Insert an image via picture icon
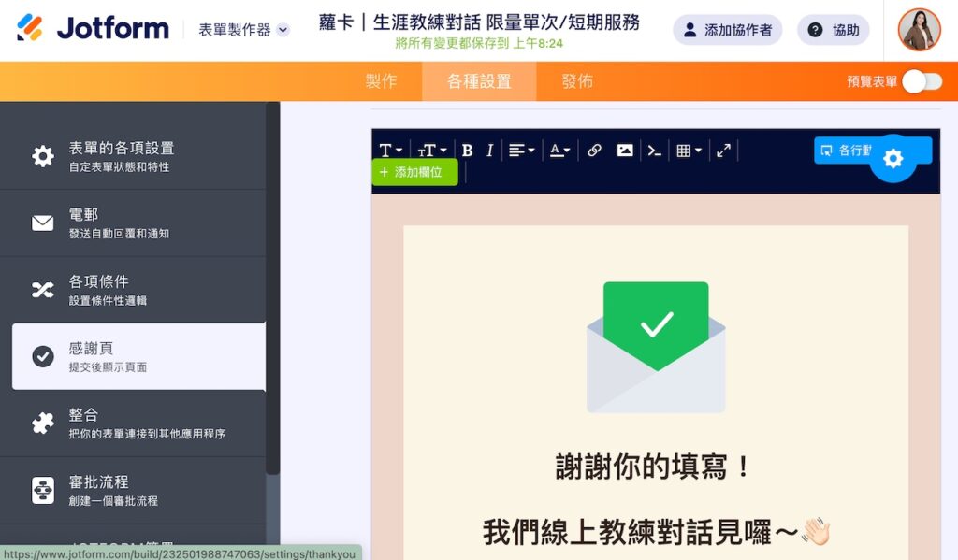 [x=624, y=151]
